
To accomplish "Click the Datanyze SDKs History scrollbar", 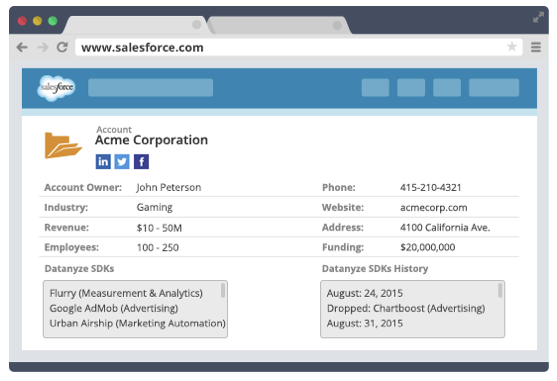I will (500, 290).
